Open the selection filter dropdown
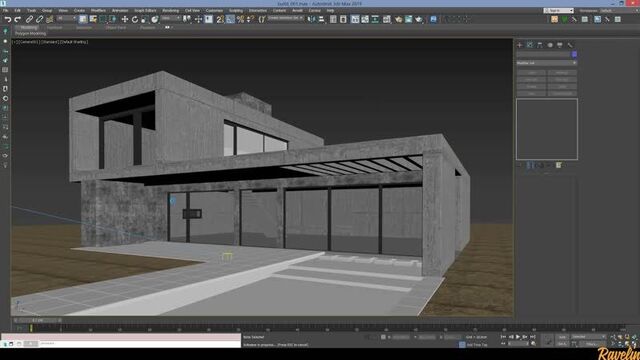The height and width of the screenshot is (360, 640). coord(67,18)
